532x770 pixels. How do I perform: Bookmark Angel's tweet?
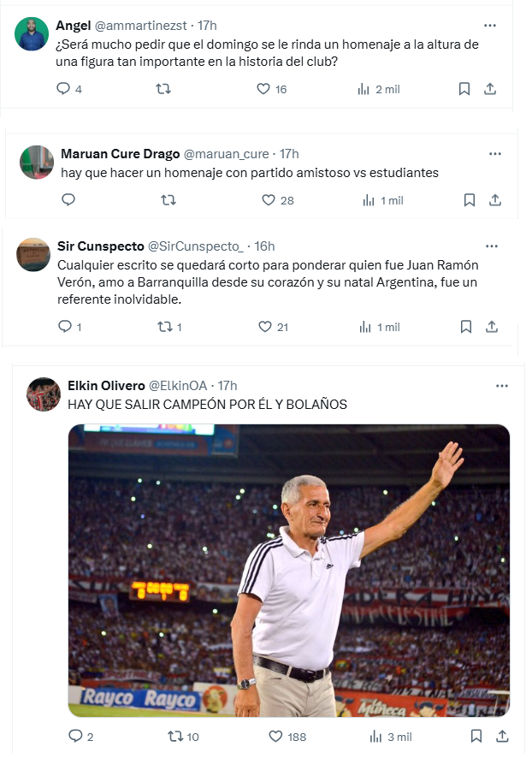(x=464, y=89)
